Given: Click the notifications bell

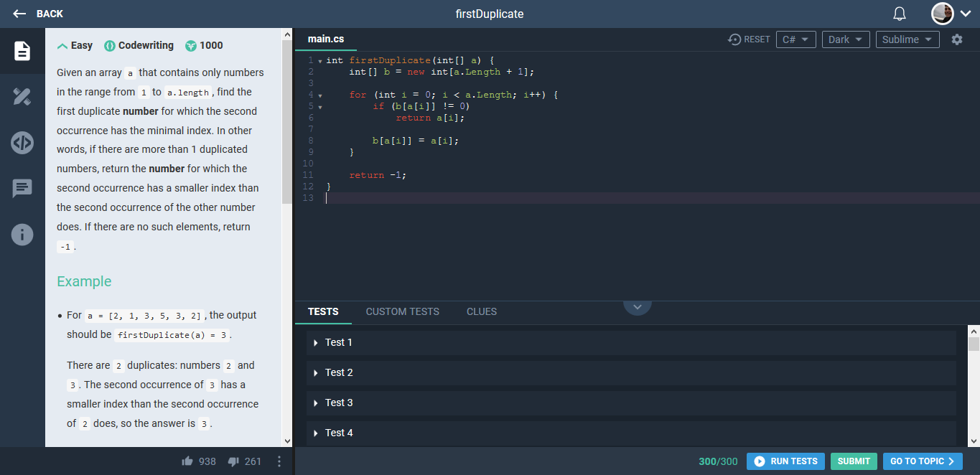Looking at the screenshot, I should [899, 13].
